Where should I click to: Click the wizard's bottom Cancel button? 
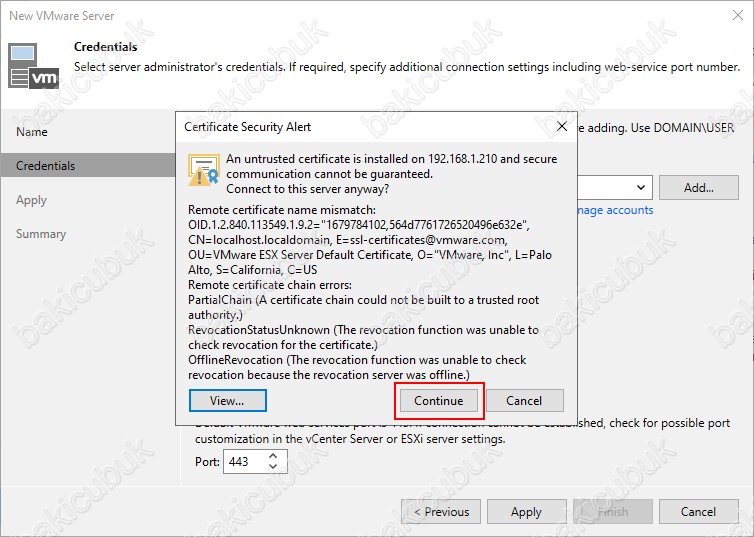(699, 512)
